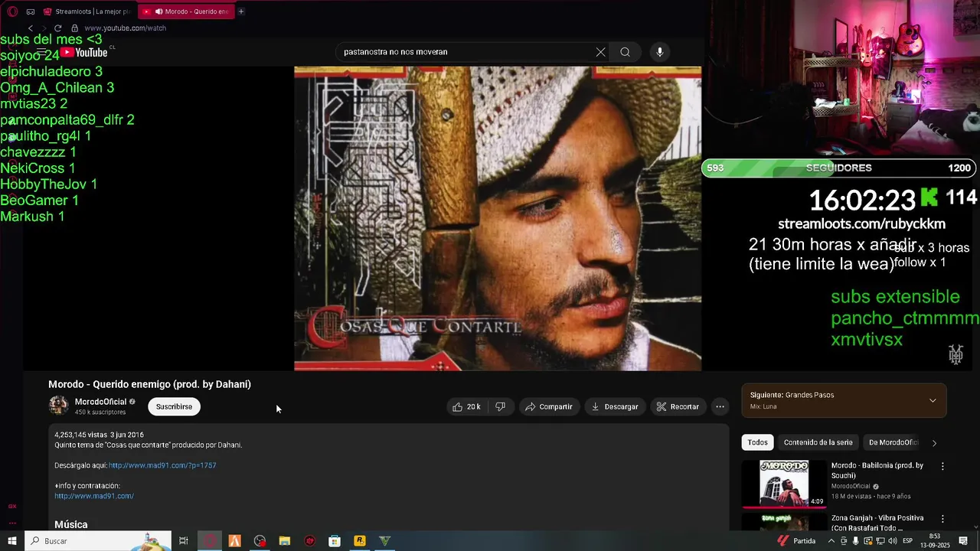
Task: Open Microsoft Store from the taskbar
Action: click(x=335, y=541)
